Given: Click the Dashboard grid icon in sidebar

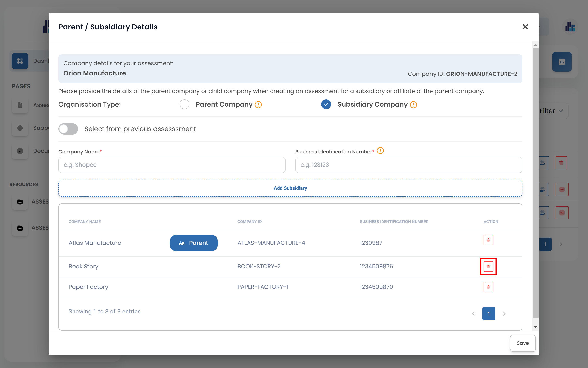Looking at the screenshot, I should [x=20, y=61].
